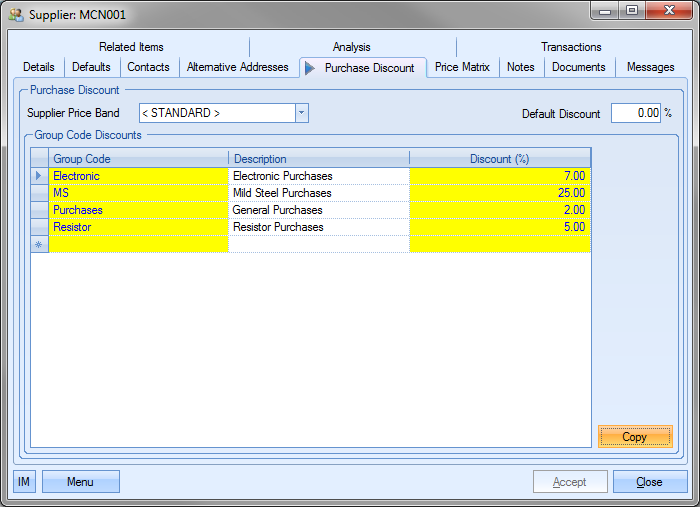Open the Documents tab
The height and width of the screenshot is (507, 700).
click(x=579, y=67)
